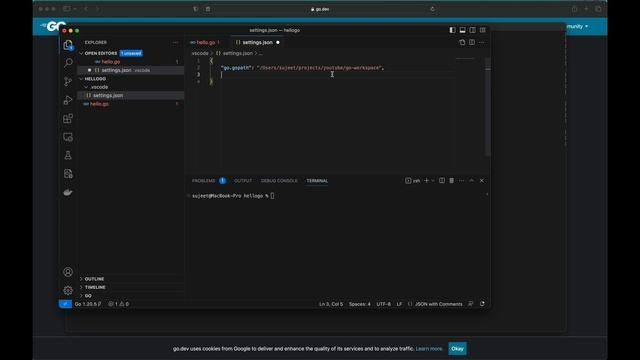640x360 pixels.
Task: Open editor more actions ellipsis
Action: pyautogui.click(x=482, y=42)
